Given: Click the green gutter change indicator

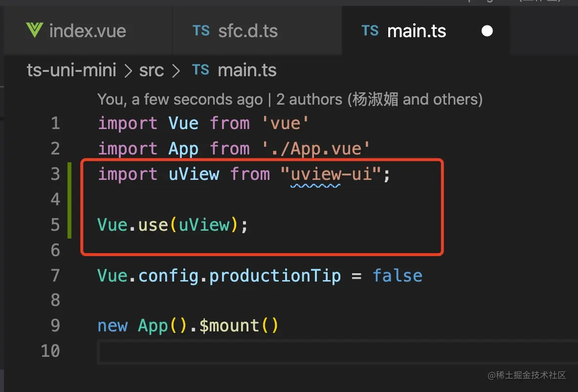Looking at the screenshot, I should (69, 200).
